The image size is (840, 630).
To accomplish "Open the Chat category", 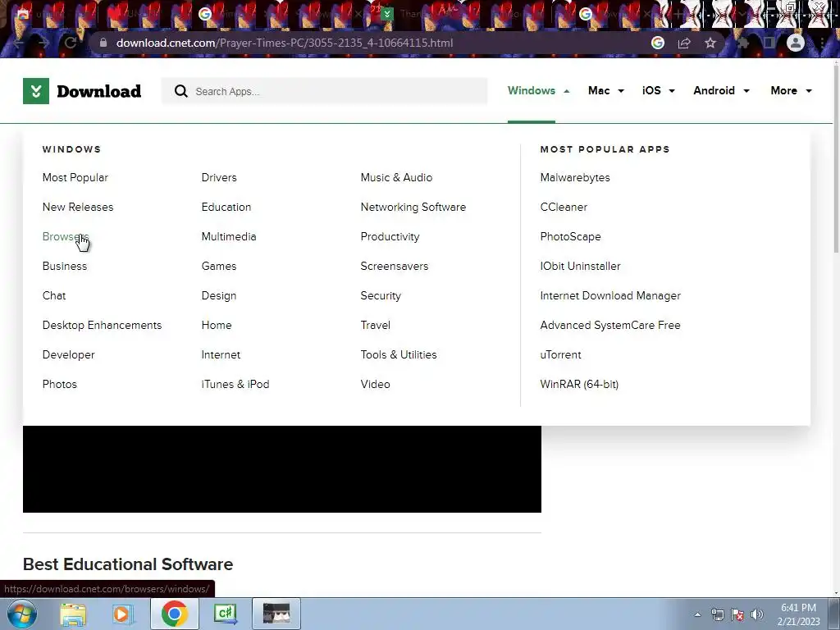I will click(x=54, y=295).
